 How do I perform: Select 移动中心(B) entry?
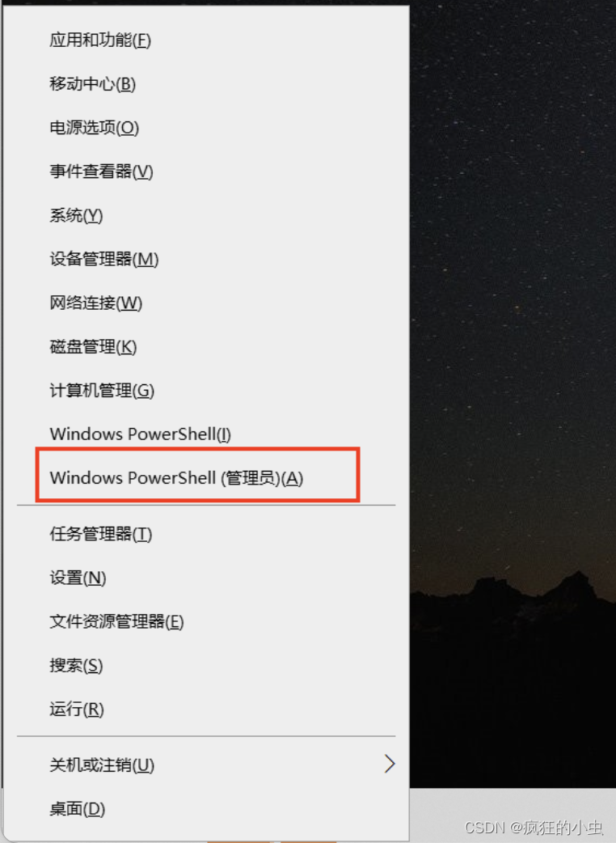tap(206, 84)
